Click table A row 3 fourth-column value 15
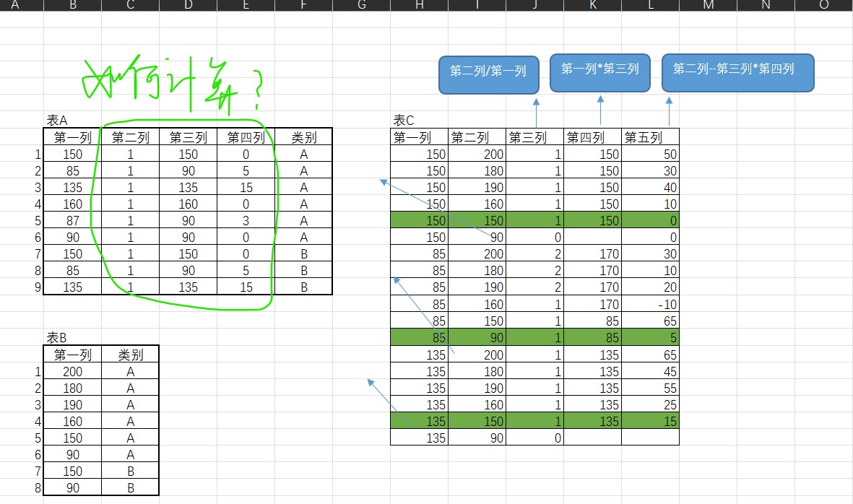 click(246, 187)
